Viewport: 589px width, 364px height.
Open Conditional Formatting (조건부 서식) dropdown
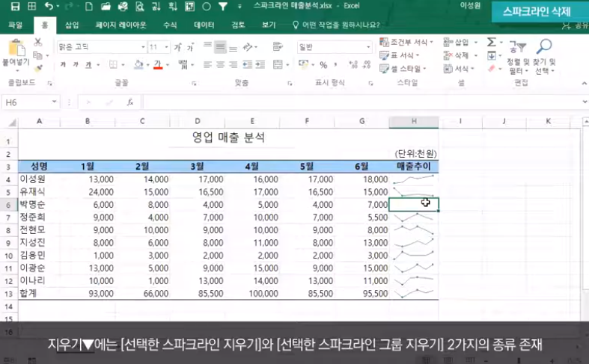[406, 42]
